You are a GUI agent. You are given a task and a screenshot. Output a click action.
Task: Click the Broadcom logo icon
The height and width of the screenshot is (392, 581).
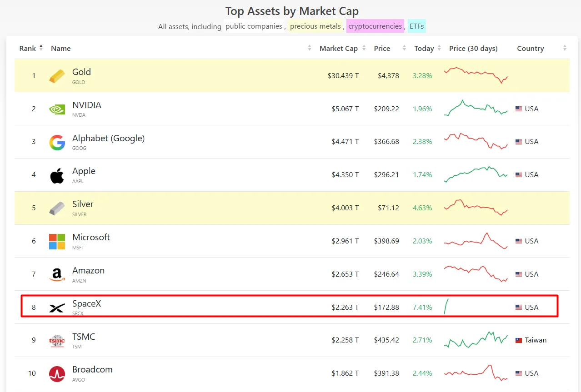[x=57, y=374]
